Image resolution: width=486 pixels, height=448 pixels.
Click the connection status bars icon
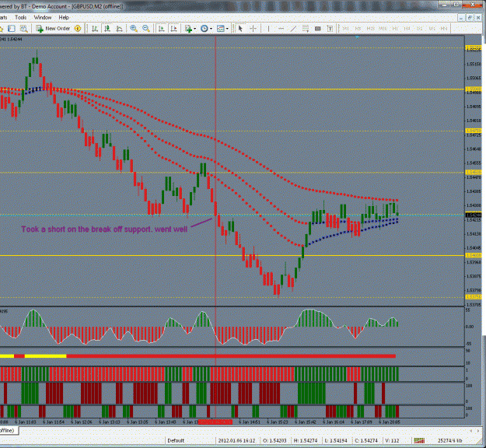(x=419, y=440)
